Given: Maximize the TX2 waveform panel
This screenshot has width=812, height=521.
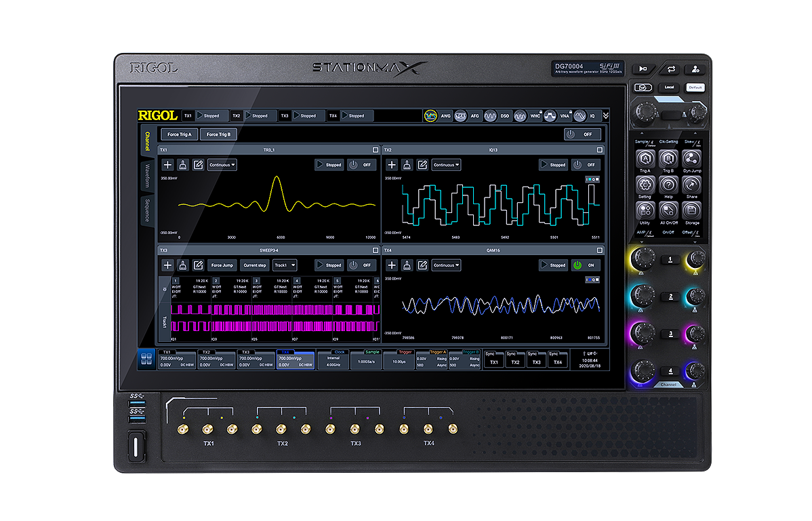Looking at the screenshot, I should click(x=600, y=150).
